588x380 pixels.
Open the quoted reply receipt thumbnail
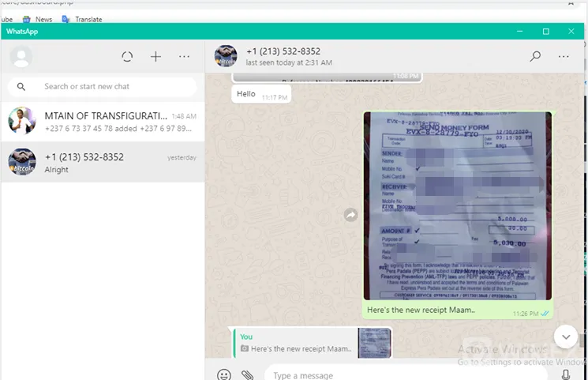[x=374, y=343]
